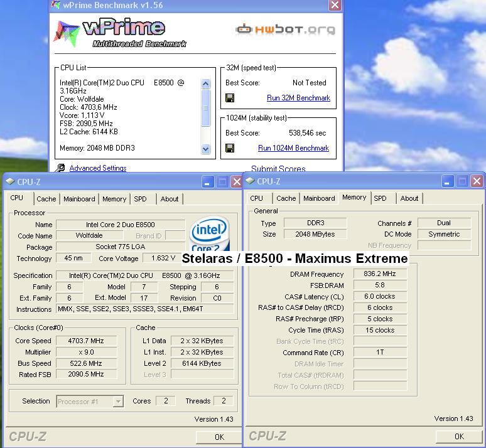Select the CPU tab in left CPU-Z

click(x=17, y=198)
